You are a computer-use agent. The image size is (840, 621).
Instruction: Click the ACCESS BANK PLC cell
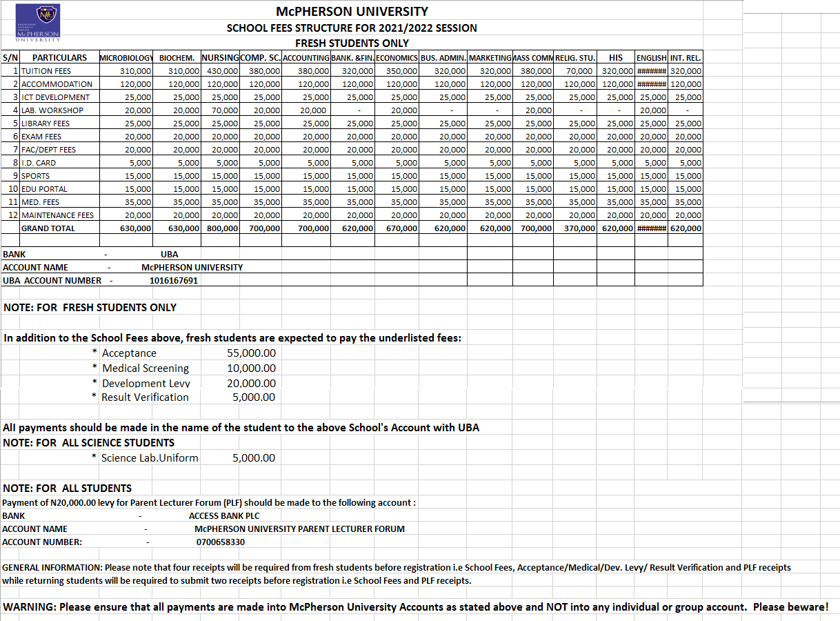[x=224, y=515]
